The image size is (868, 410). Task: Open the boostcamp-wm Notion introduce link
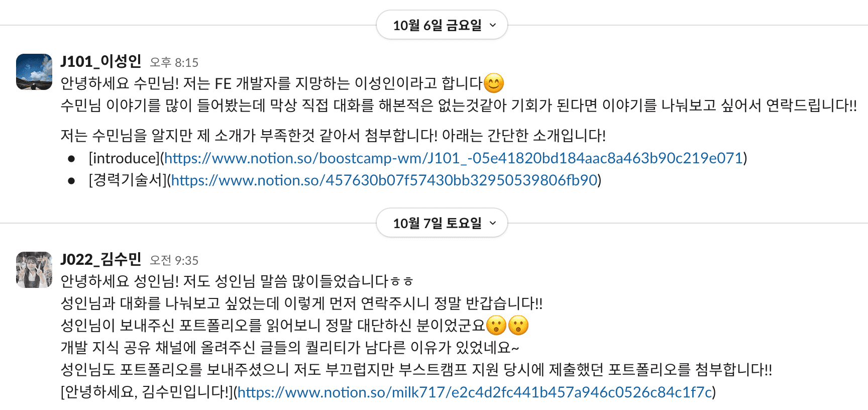click(454, 158)
